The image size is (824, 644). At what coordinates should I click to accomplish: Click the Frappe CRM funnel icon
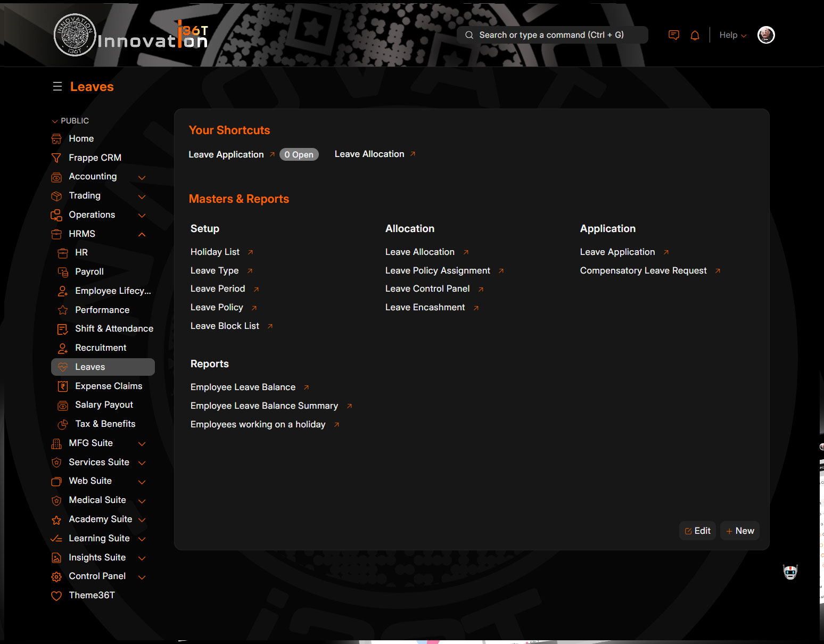(x=56, y=158)
